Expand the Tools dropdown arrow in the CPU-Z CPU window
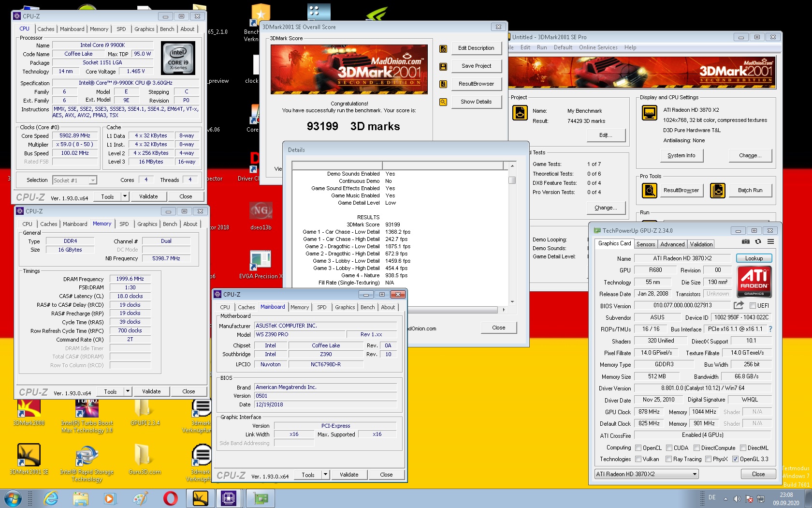Image resolution: width=812 pixels, height=508 pixels. [x=125, y=196]
